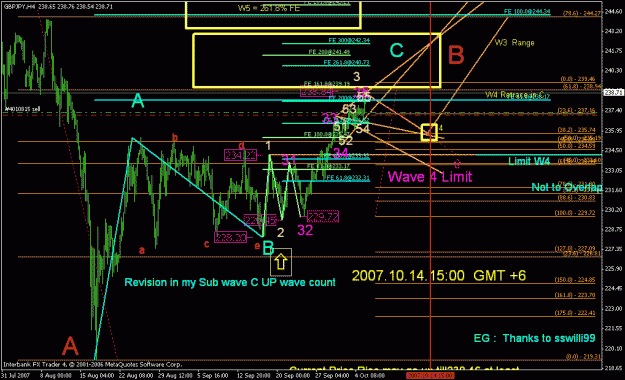Select the cyan 'B' label near the arrow
625x380 pixels.
pos(268,248)
